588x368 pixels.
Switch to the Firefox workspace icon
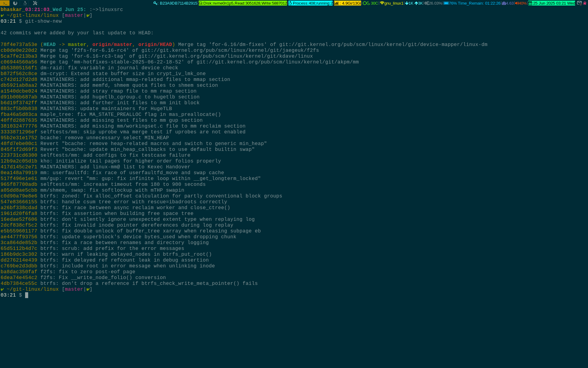coord(15,3)
